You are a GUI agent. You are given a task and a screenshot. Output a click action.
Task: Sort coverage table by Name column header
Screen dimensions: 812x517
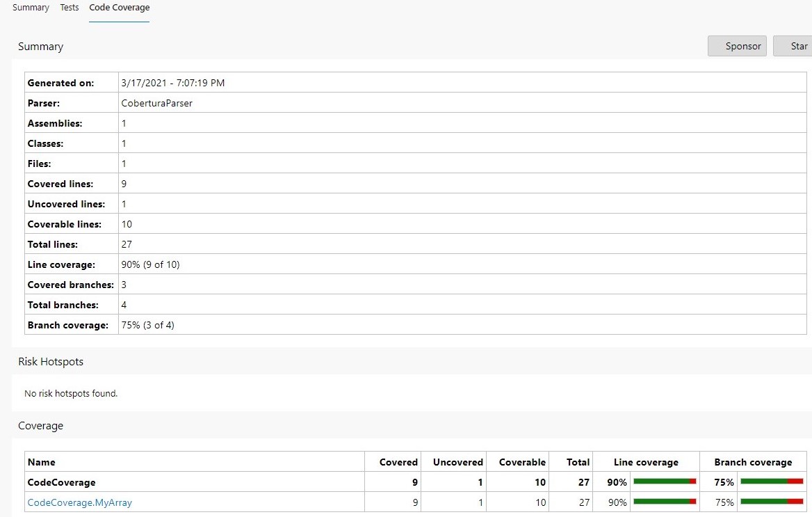42,462
